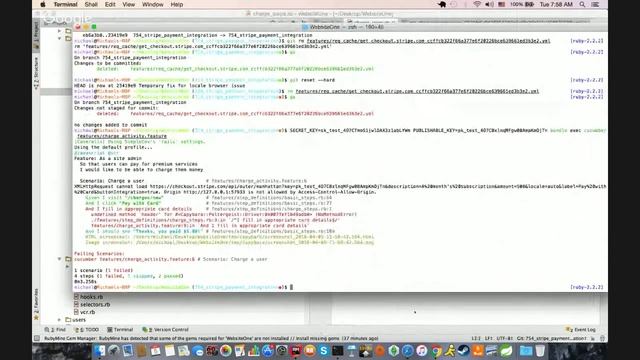Open Spotlight search magnifier
Screen dimensions: 640x360
pyautogui.click(x=582, y=4)
